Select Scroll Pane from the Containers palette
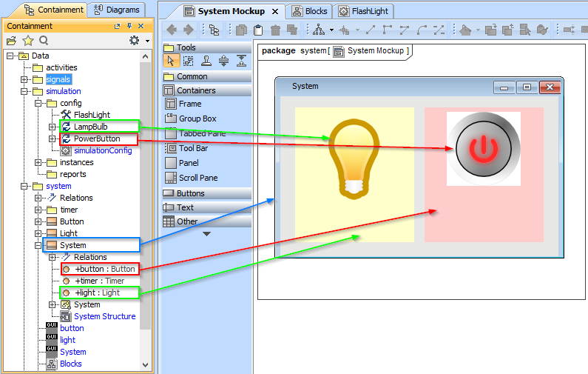588x374 pixels. 197,178
